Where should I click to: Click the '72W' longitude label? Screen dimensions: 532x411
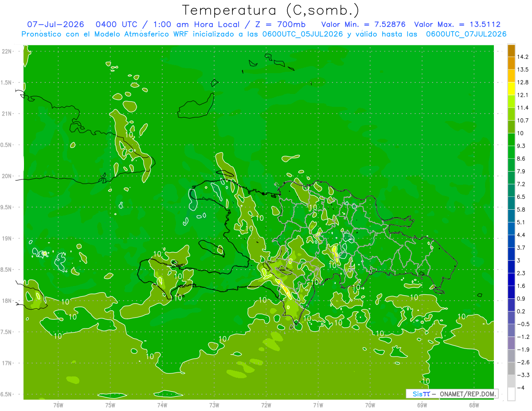point(266,405)
